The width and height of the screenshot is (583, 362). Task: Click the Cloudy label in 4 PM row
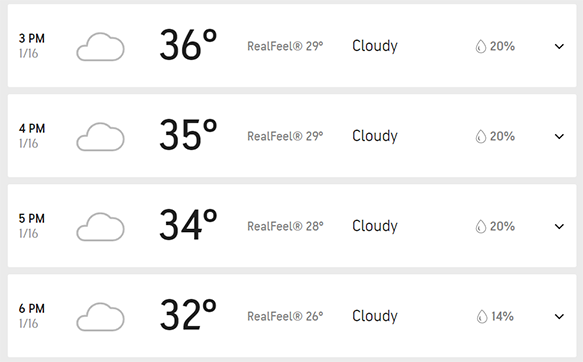[x=375, y=136]
